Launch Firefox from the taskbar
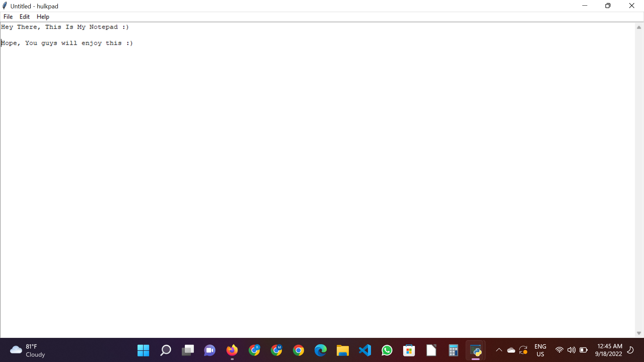The width and height of the screenshot is (644, 362). click(x=232, y=351)
